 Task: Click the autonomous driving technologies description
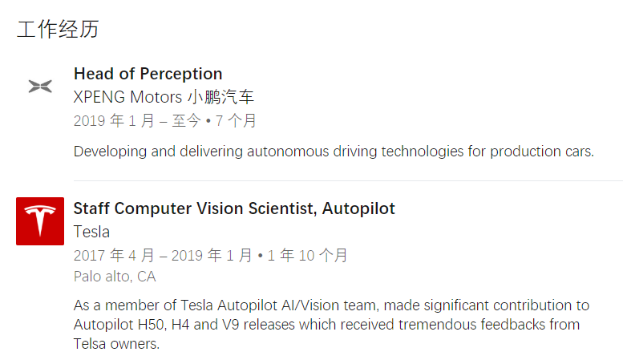(334, 152)
